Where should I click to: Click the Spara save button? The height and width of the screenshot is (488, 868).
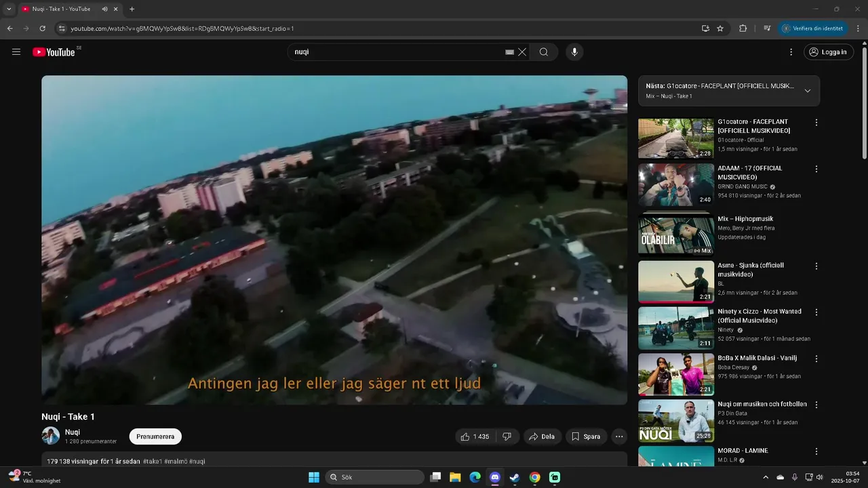(x=586, y=436)
